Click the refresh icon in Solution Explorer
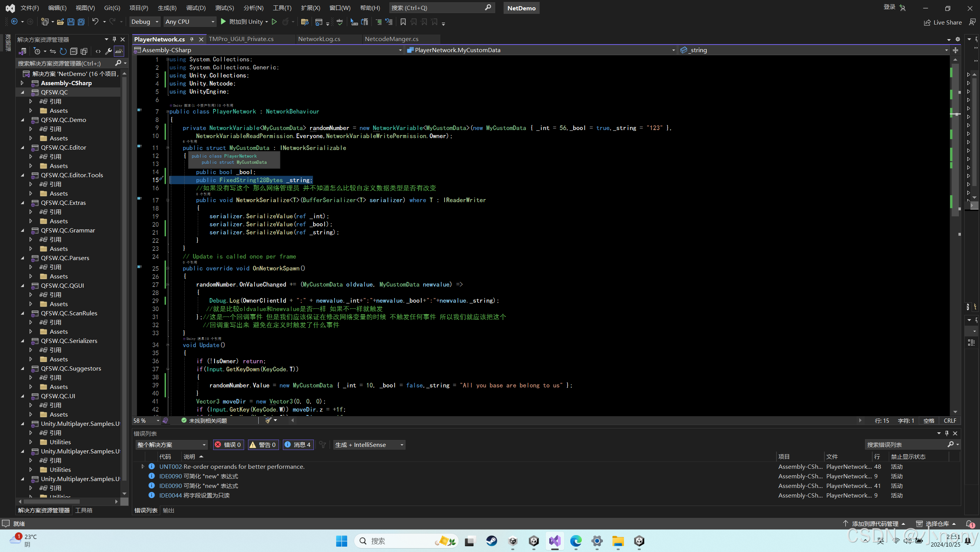The image size is (980, 552). [x=63, y=51]
